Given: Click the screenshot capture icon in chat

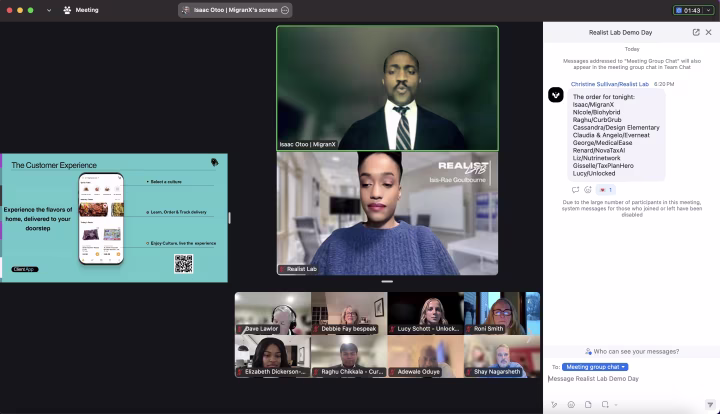Looking at the screenshot, I should tap(605, 404).
